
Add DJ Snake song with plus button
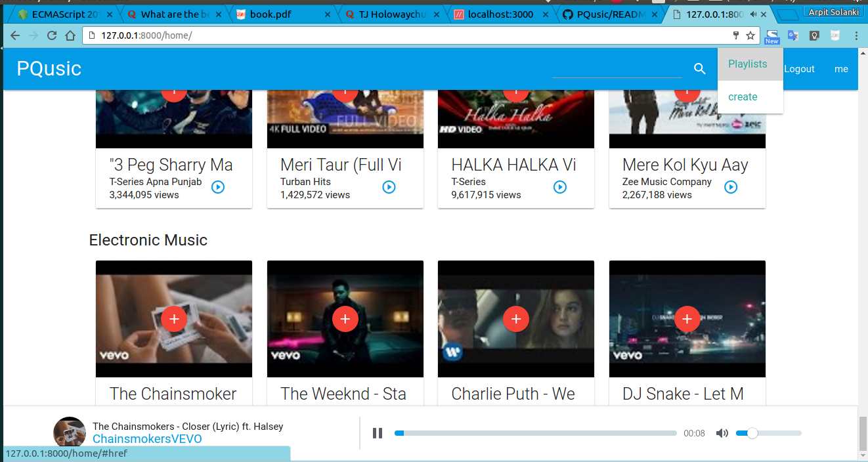687,319
